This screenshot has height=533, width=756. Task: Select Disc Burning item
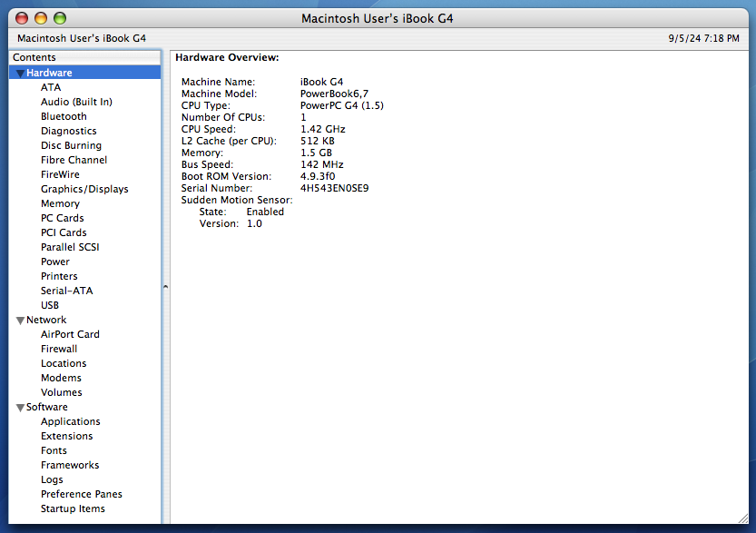[x=71, y=145]
